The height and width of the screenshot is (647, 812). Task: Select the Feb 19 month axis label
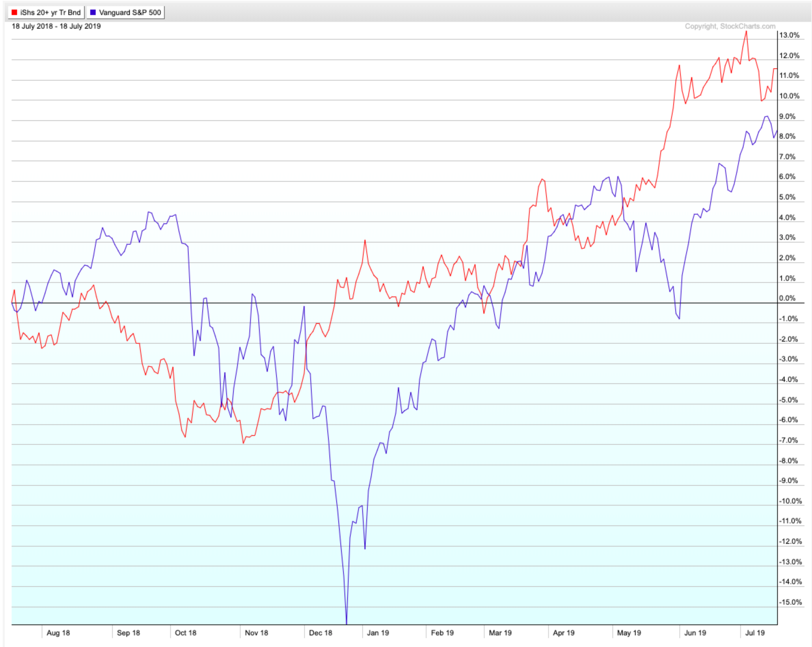[442, 633]
